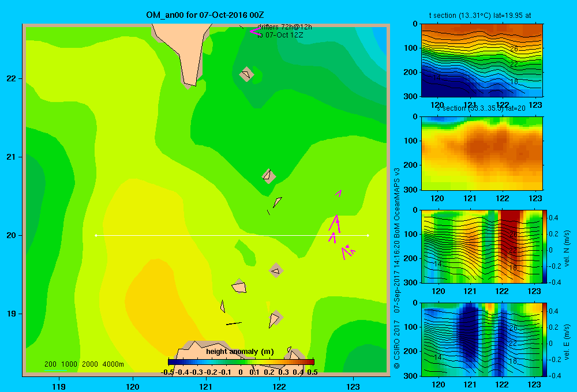This screenshot has height=392, width=577.
Task: Click the eastern endpoint of white section line
Action: coord(368,235)
